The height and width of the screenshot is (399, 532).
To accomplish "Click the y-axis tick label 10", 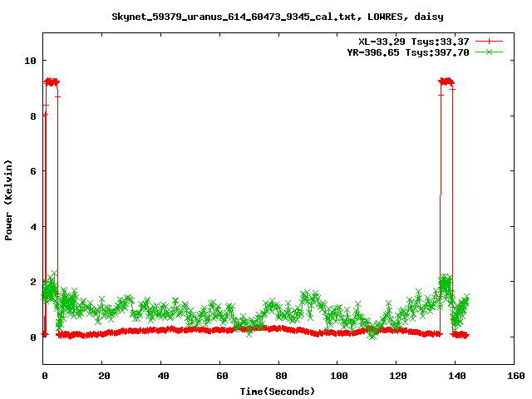I will tap(30, 61).
